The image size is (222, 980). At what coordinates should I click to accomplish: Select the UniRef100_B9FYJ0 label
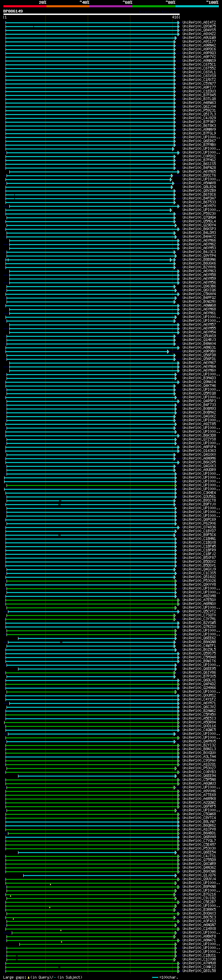199,504
